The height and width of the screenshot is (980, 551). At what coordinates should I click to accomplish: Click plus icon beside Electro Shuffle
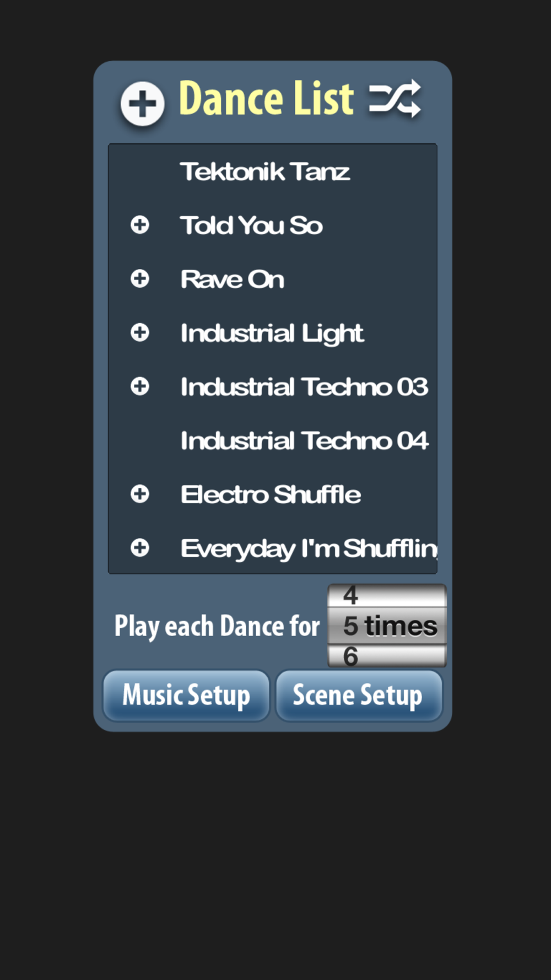coord(140,494)
